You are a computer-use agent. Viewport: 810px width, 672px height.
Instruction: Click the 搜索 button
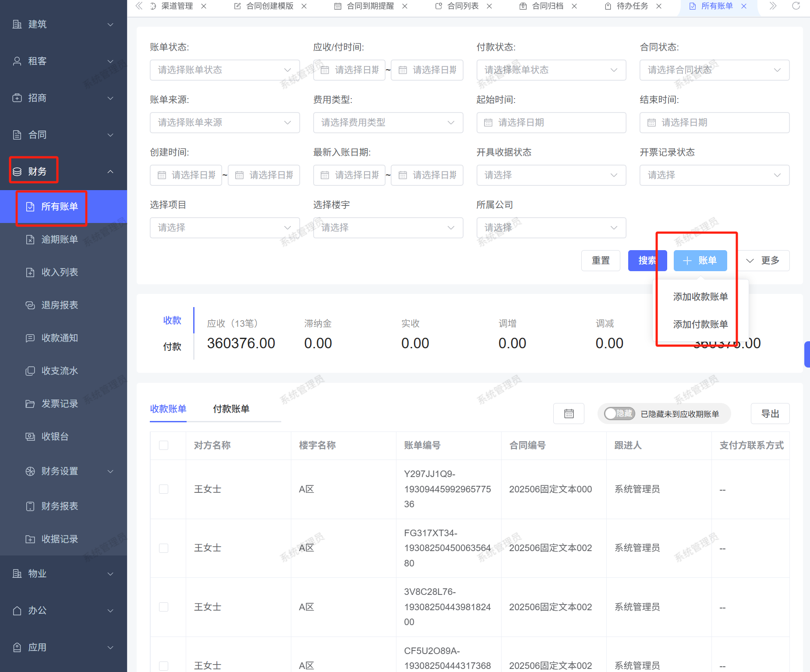coord(647,261)
